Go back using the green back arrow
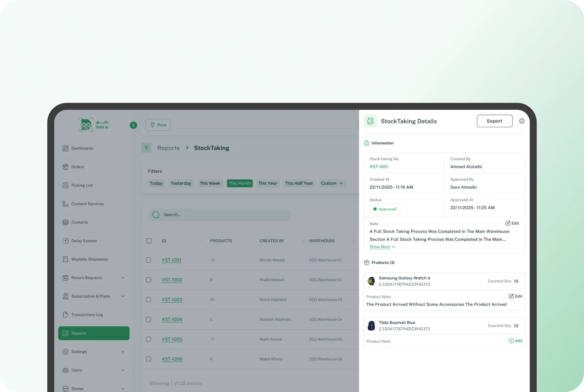 point(146,148)
